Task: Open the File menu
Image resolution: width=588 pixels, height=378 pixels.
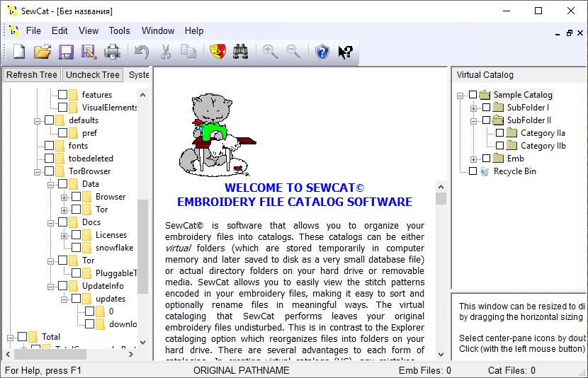Action: pyautogui.click(x=33, y=30)
